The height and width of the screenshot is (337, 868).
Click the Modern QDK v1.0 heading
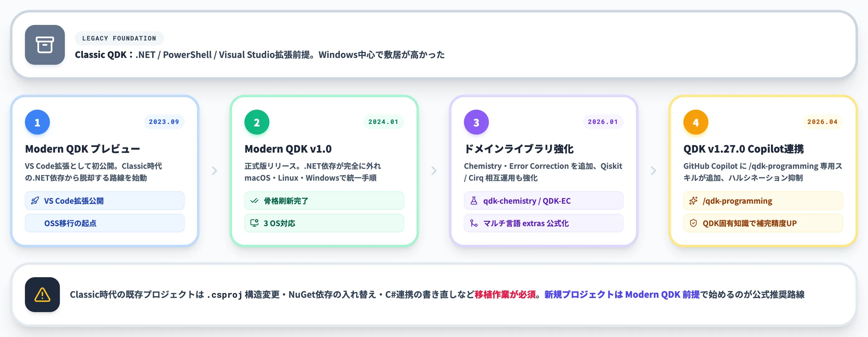(288, 149)
